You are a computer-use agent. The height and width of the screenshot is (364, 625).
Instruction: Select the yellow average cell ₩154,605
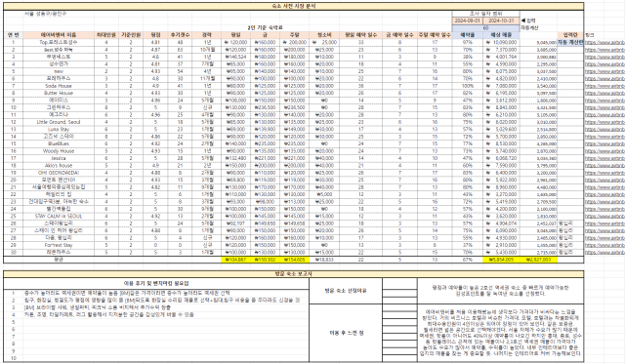pos(294,260)
